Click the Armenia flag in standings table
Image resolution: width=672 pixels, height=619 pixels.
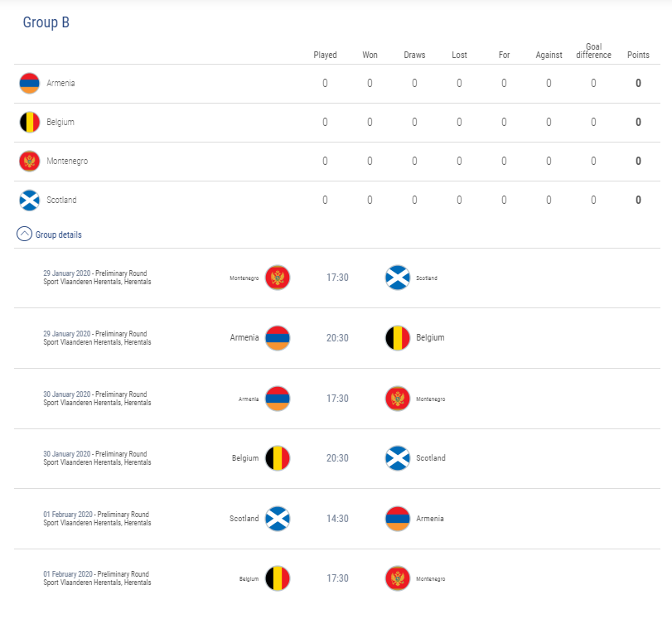pyautogui.click(x=30, y=83)
